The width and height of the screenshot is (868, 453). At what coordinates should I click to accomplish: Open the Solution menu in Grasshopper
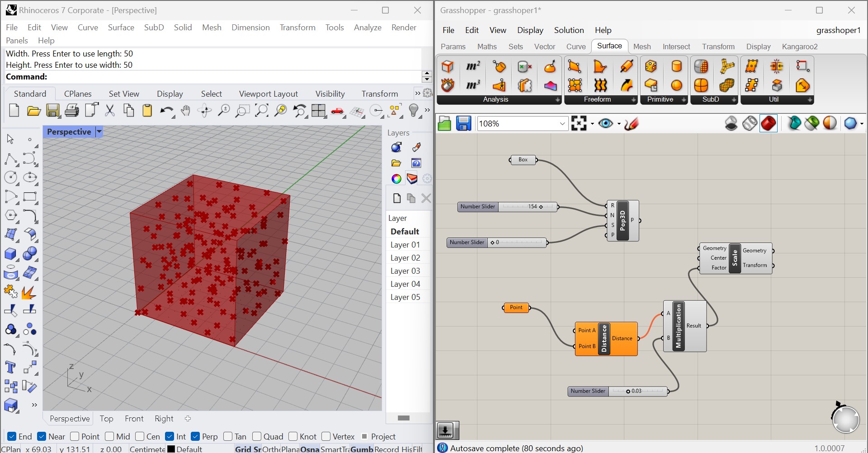[x=569, y=30]
